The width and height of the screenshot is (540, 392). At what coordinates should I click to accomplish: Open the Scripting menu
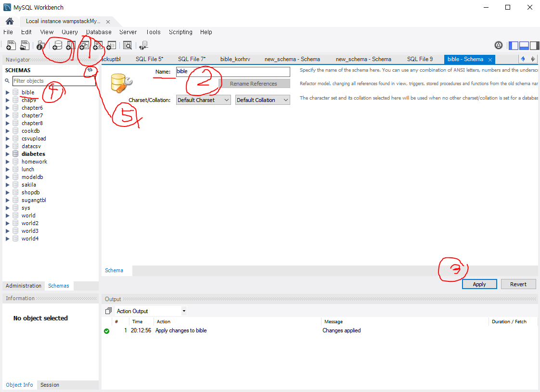(180, 32)
